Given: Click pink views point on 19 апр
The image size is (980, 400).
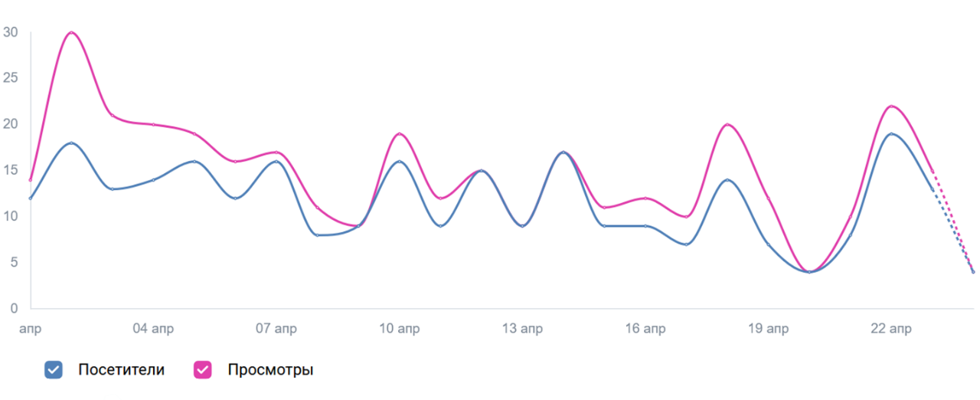Looking at the screenshot, I should (x=769, y=198).
